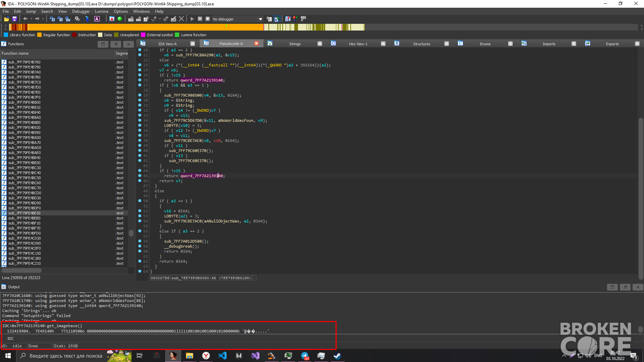644x362 pixels.
Task: Toggle breakpoint dot on pseudocode line 59
Action: tap(140, 246)
